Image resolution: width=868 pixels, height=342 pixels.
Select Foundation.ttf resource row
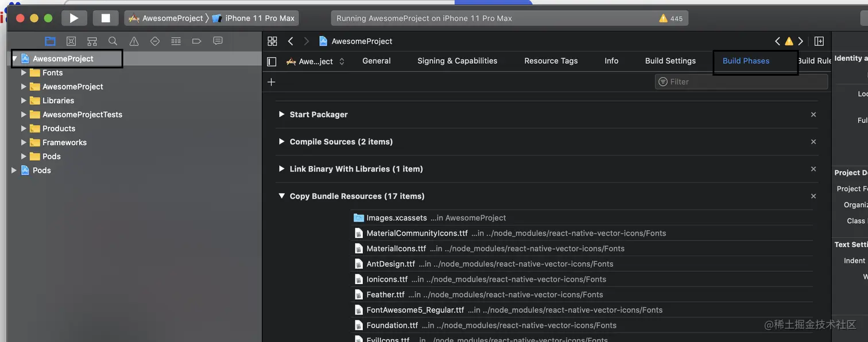point(582,325)
